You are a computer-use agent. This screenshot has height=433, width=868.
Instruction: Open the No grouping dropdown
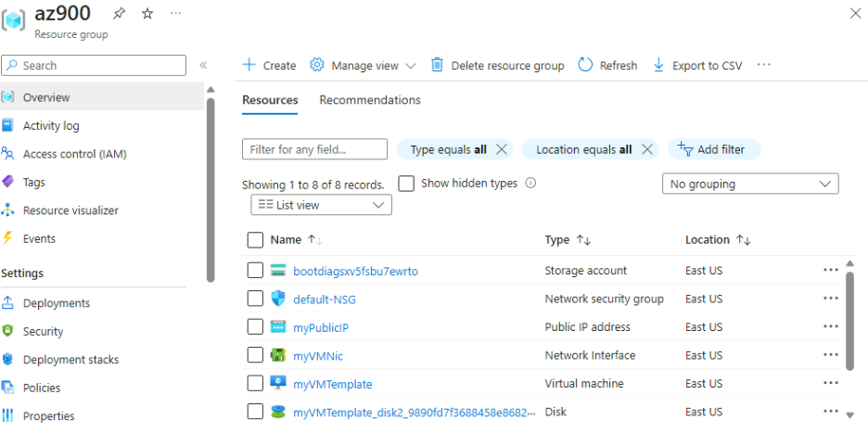pos(750,185)
